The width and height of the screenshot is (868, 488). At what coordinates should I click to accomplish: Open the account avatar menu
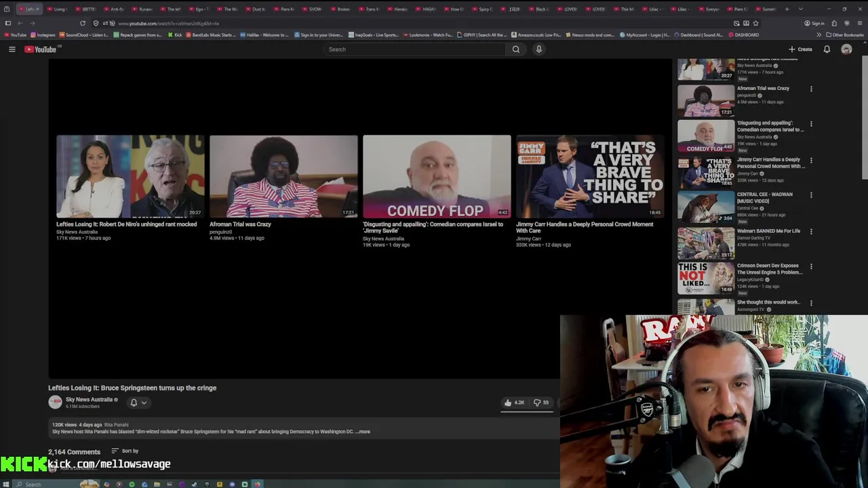click(x=846, y=49)
